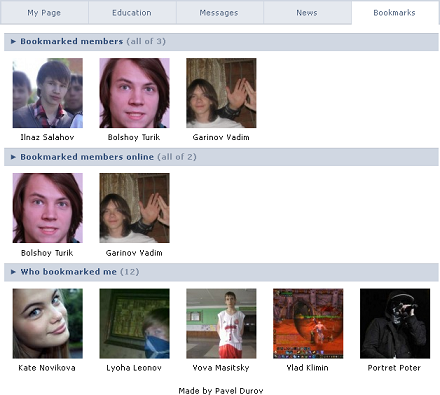440x395 pixels.
Task: Click the Portret Poter name link
Action: click(394, 368)
